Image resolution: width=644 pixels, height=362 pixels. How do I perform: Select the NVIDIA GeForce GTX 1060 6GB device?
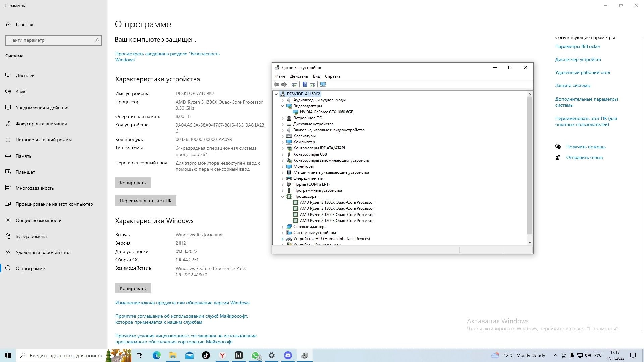[326, 112]
